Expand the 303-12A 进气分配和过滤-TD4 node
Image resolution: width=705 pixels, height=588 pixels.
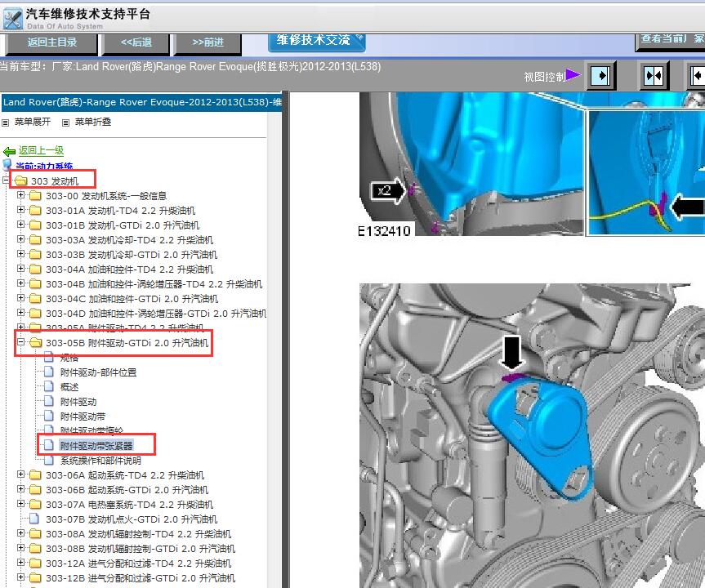point(20,563)
